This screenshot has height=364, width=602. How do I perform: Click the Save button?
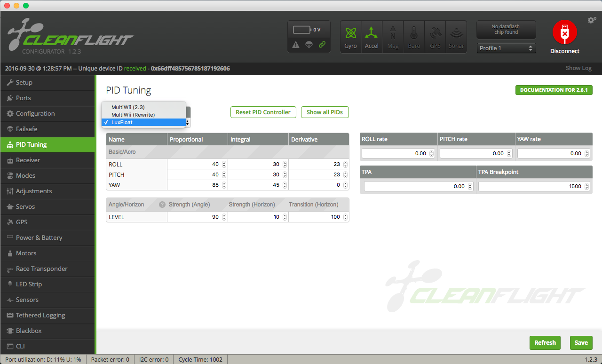pyautogui.click(x=581, y=343)
